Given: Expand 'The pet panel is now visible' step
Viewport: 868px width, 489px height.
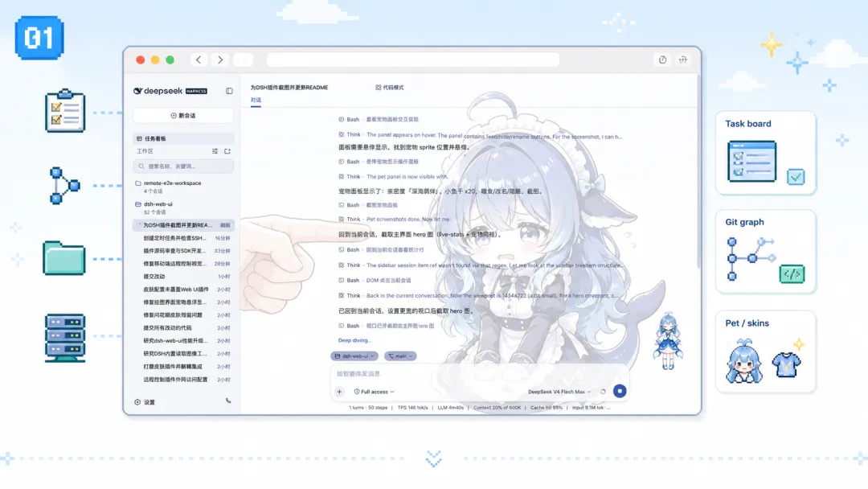Looking at the screenshot, I should 394,177.
